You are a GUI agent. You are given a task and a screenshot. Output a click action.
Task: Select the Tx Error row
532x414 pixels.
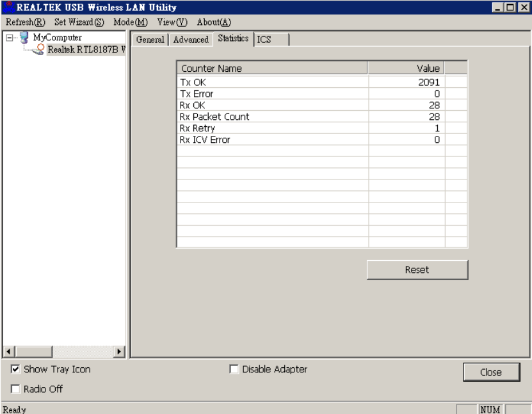point(322,94)
